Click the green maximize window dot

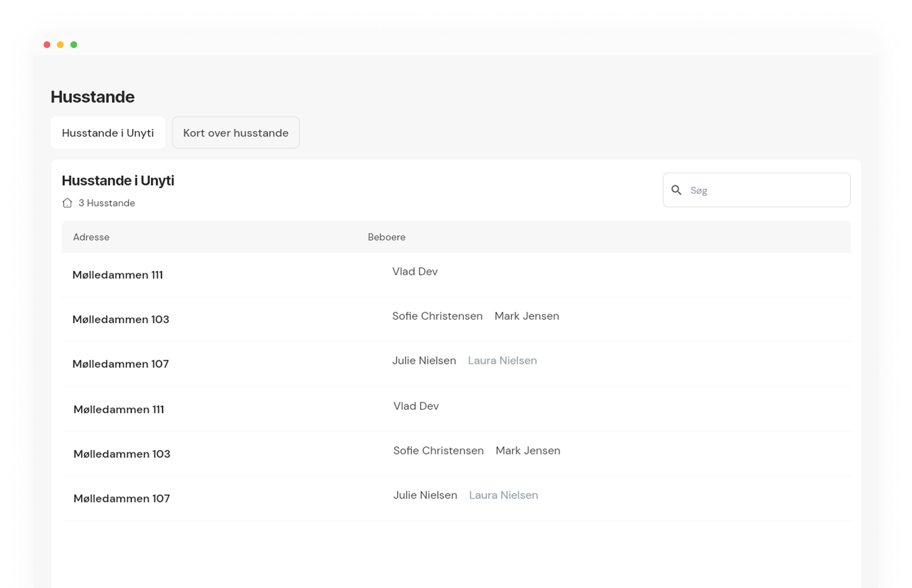point(74,45)
